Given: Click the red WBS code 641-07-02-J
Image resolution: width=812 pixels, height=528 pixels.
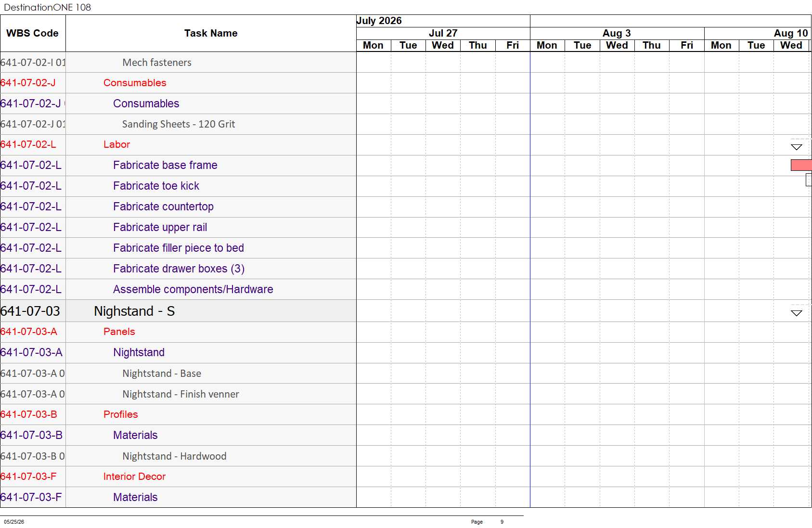Looking at the screenshot, I should (28, 83).
